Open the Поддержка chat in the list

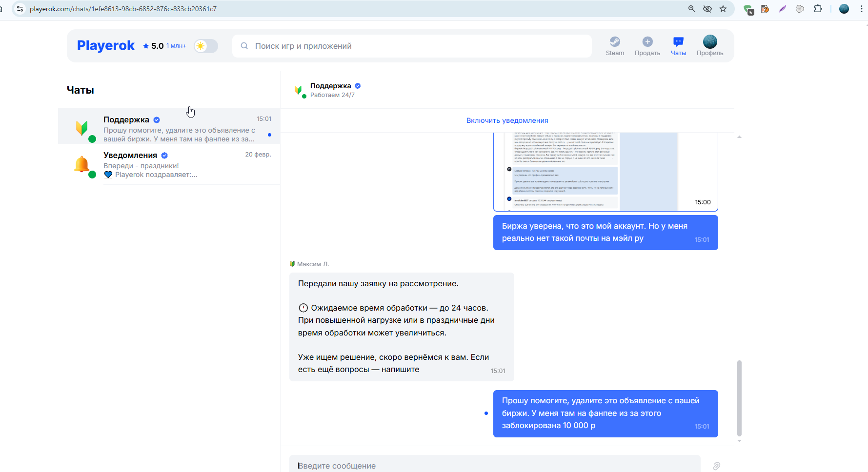169,126
